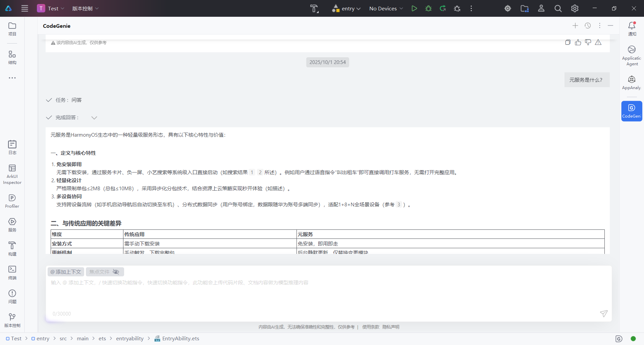The width and height of the screenshot is (644, 345).
Task: Open the 版本控制 dropdown in title bar
Action: [86, 8]
